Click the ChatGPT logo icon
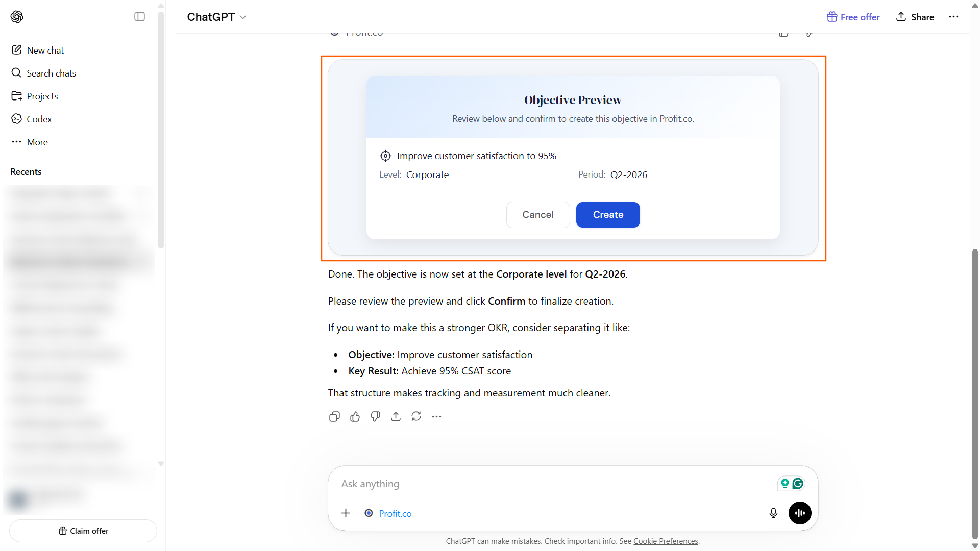 [x=17, y=17]
